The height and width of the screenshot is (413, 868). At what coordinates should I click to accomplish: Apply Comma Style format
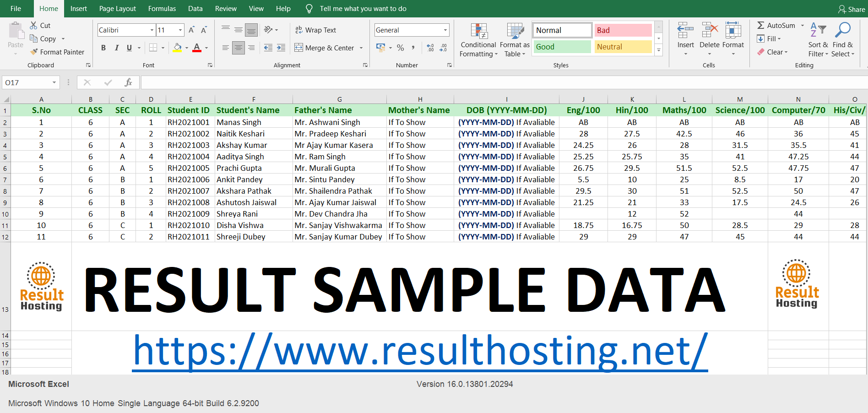[413, 47]
